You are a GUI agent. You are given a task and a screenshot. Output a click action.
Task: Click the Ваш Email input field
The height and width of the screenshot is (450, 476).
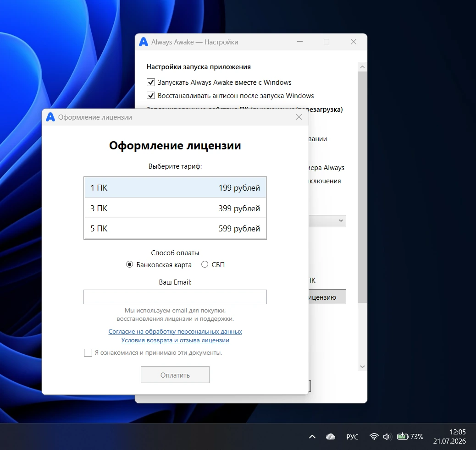175,297
